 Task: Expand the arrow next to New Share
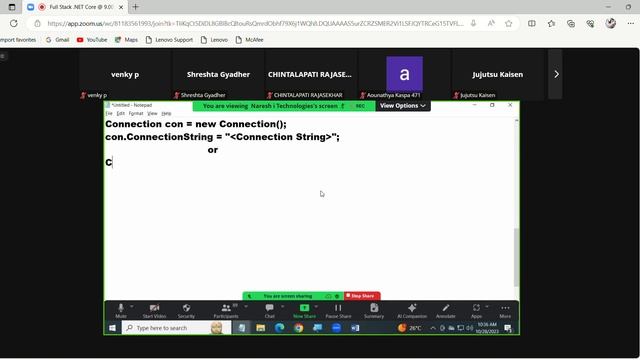316,306
